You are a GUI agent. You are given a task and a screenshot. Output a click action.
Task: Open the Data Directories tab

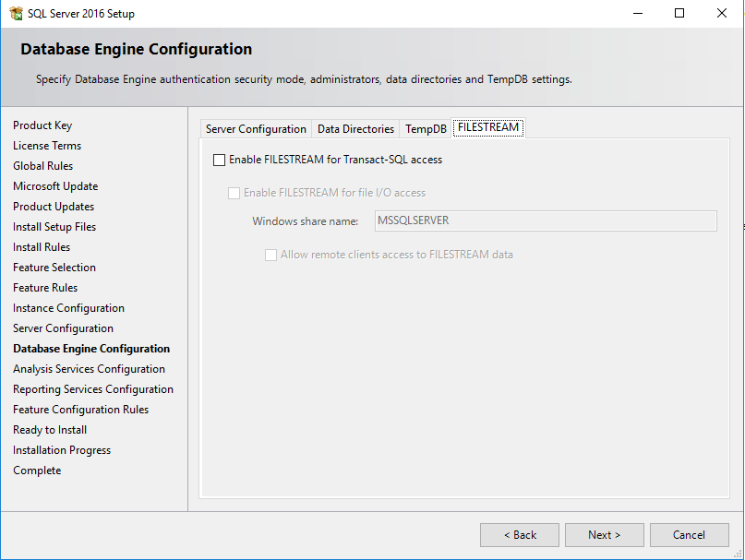[355, 129]
